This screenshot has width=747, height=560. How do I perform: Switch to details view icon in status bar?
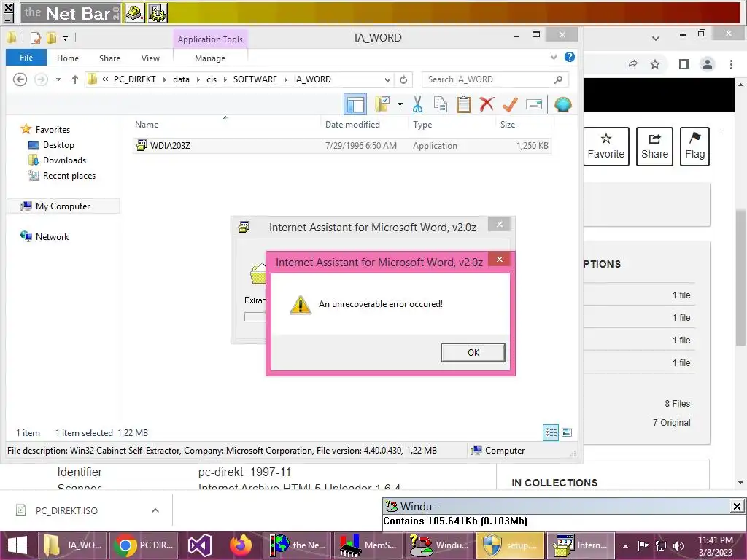[x=551, y=433]
